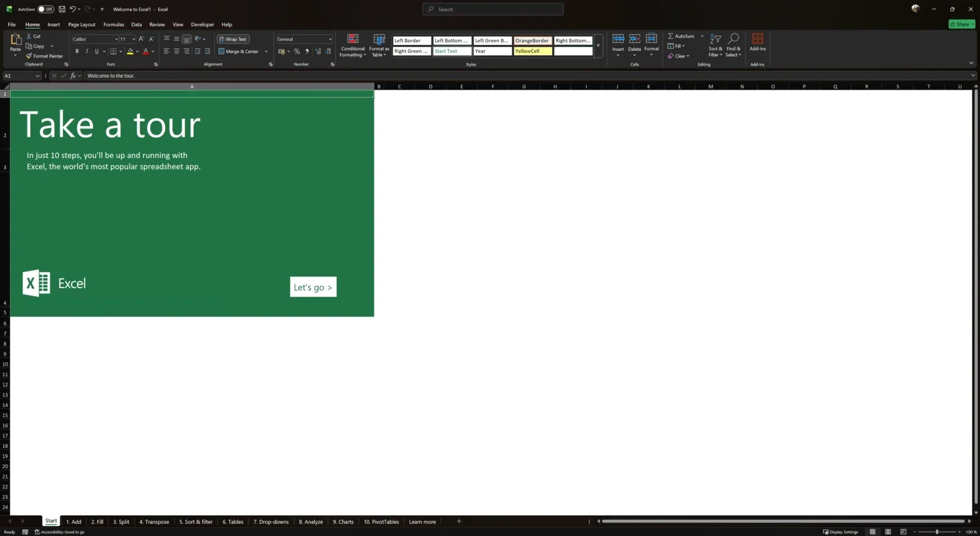
Task: Apply Comma Style number format
Action: tap(307, 52)
